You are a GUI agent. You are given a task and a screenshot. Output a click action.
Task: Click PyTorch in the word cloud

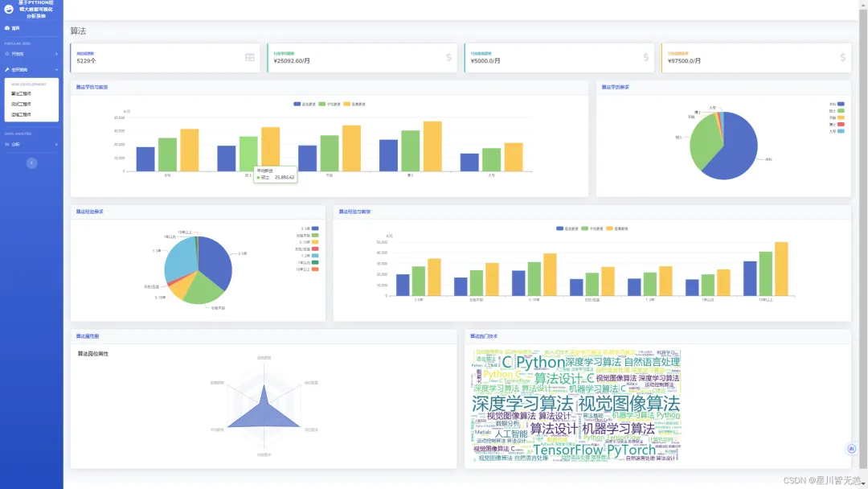631,450
